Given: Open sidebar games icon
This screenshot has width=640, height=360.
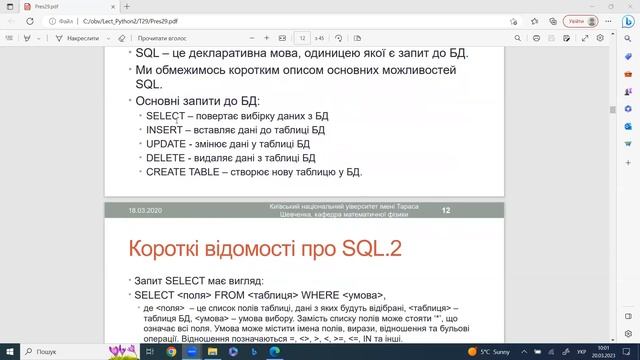Looking at the screenshot, I should pos(628,92).
